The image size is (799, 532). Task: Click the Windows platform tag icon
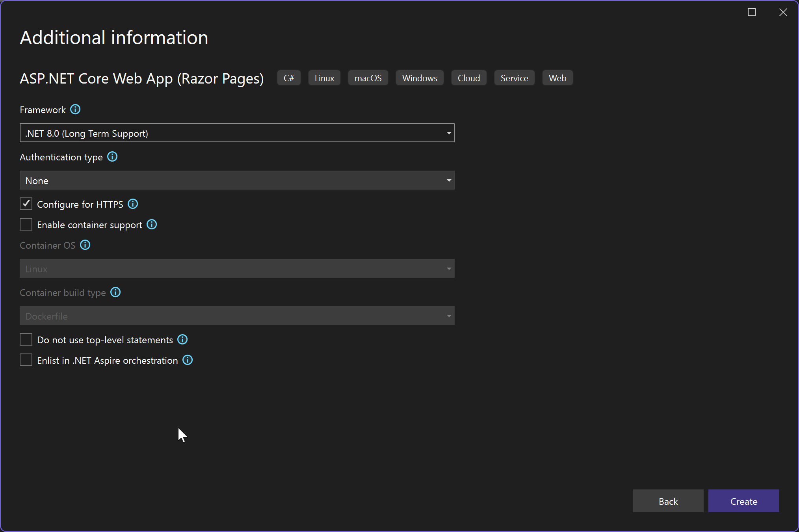point(420,78)
